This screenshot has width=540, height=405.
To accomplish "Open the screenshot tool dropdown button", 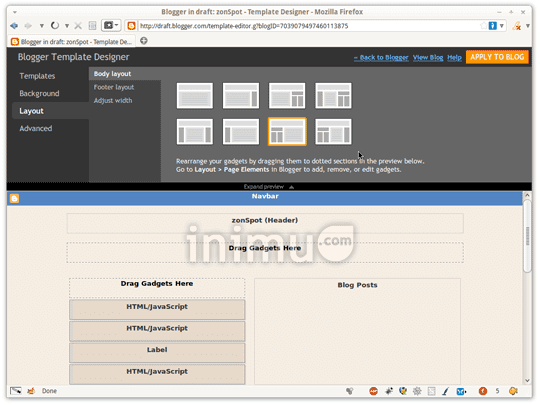I will click(x=111, y=25).
